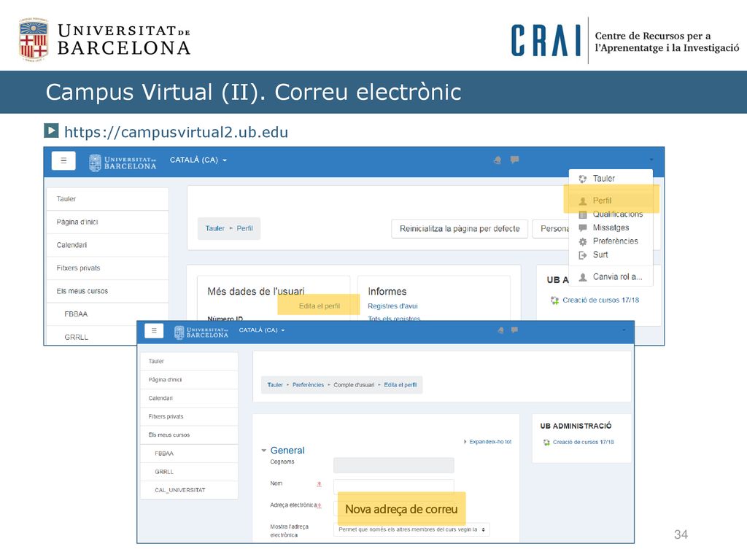Click Reinicialitza la pàgina per defecte button
Screen dimensions: 747x560
point(460,228)
